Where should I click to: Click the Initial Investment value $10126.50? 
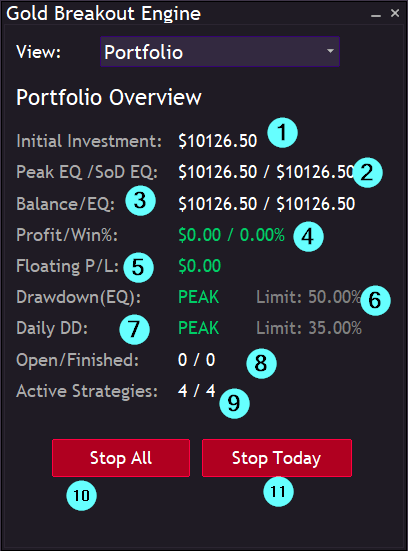[x=218, y=141]
